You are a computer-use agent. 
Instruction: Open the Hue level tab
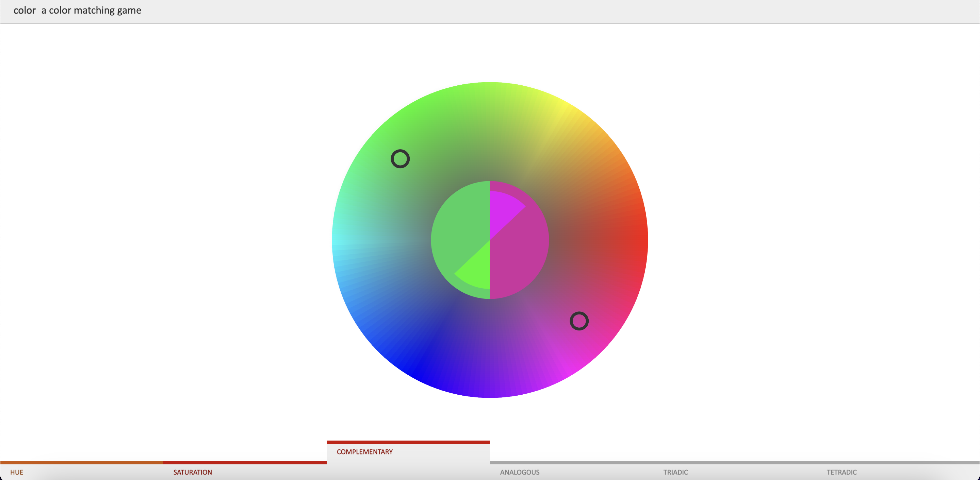(x=17, y=472)
